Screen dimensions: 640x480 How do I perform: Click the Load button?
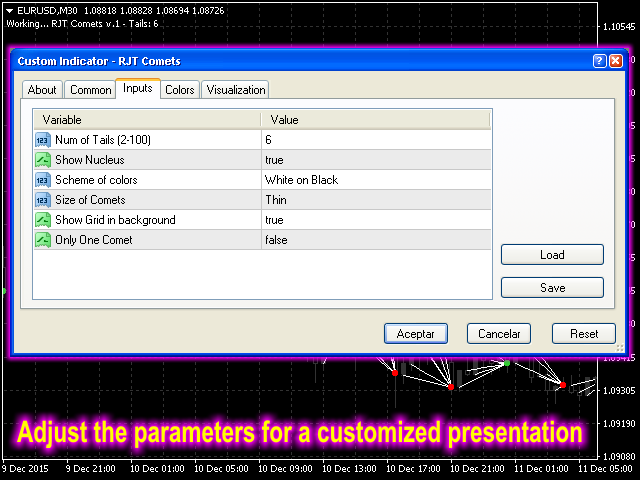(552, 255)
